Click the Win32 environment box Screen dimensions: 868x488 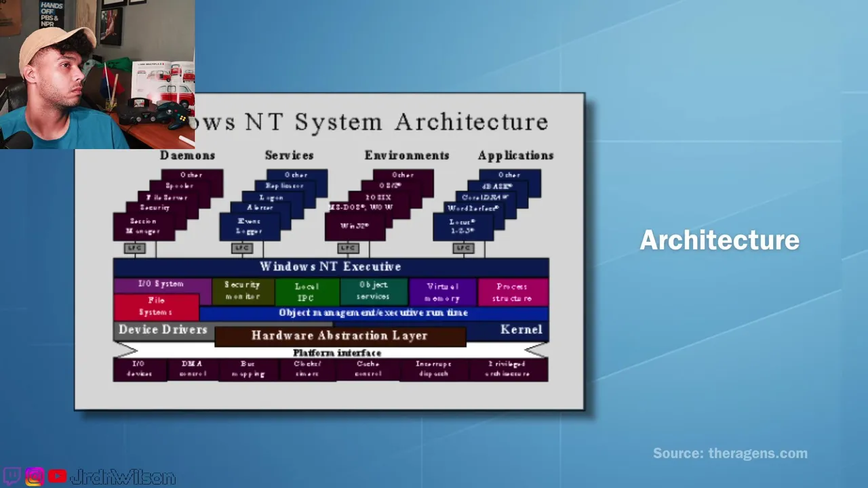[355, 226]
